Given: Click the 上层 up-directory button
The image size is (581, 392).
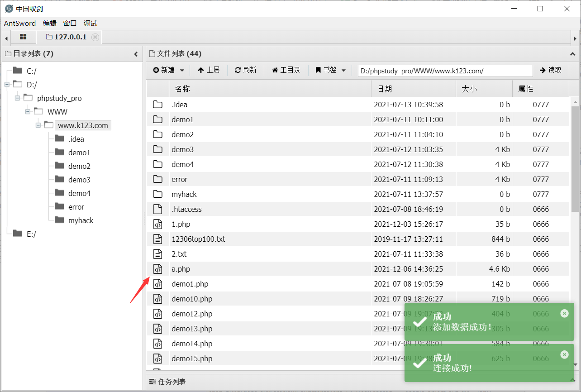Looking at the screenshot, I should click(209, 70).
